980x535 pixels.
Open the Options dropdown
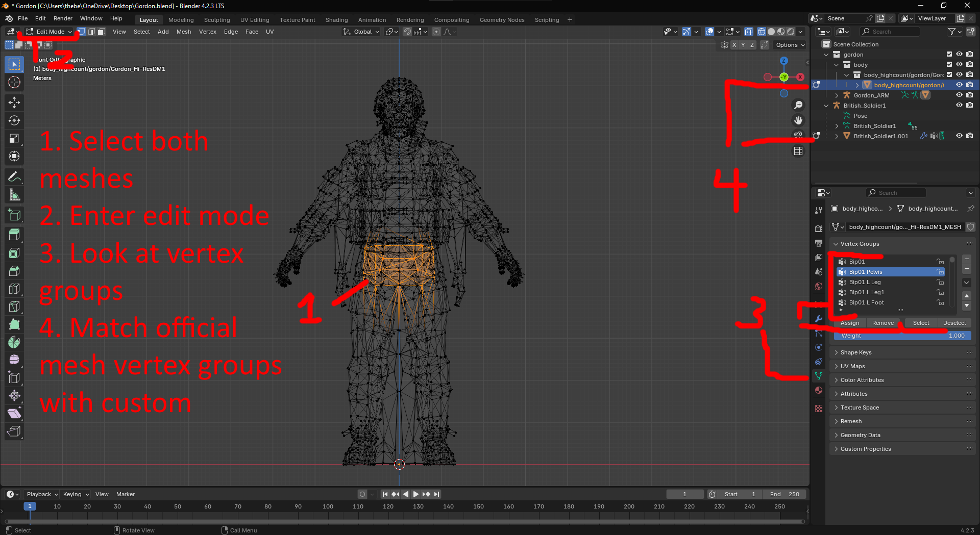point(790,45)
